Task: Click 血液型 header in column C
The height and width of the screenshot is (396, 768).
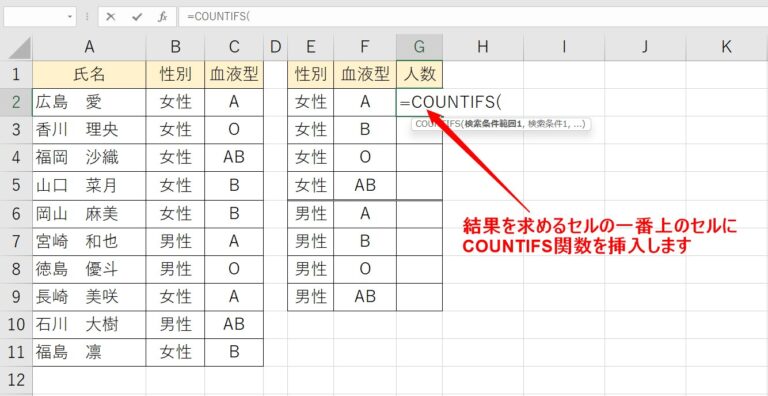Action: (234, 74)
